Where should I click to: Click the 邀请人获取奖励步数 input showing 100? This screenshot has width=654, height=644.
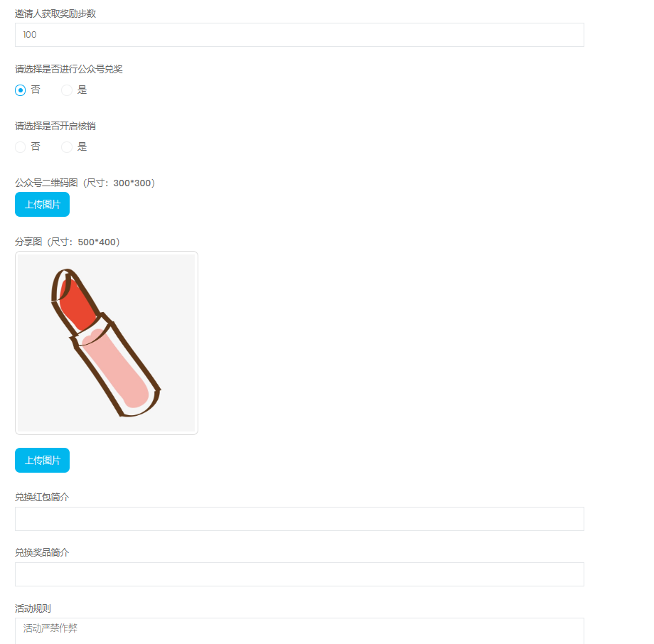point(299,35)
